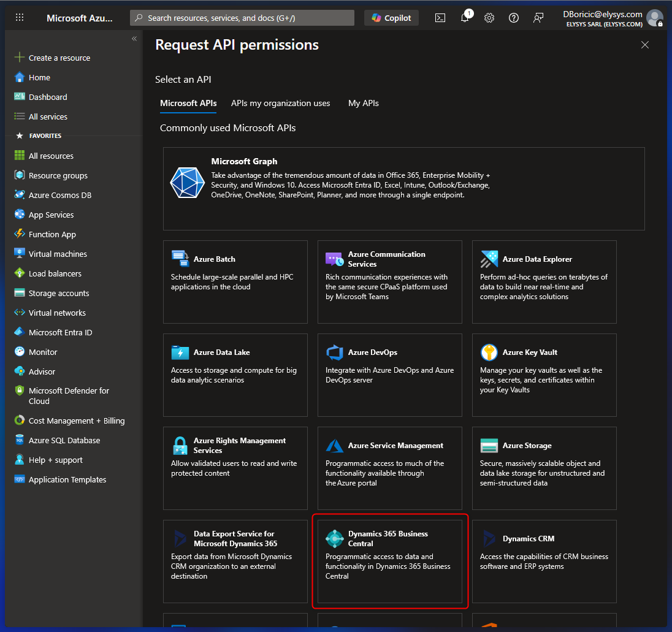Switch to the My APIs tab
The width and height of the screenshot is (672, 632).
363,103
